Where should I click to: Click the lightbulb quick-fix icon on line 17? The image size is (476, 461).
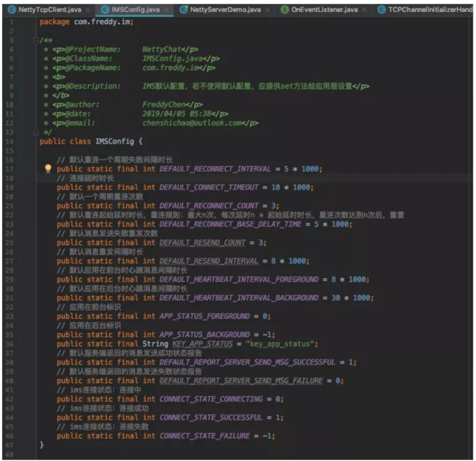48,169
